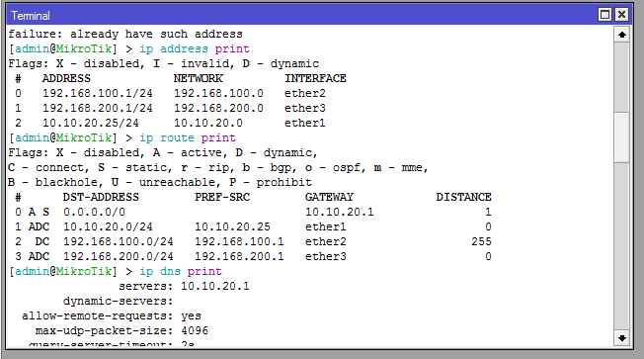Click the PREF-SRC column header
This screenshot has height=359, width=644.
222,197
